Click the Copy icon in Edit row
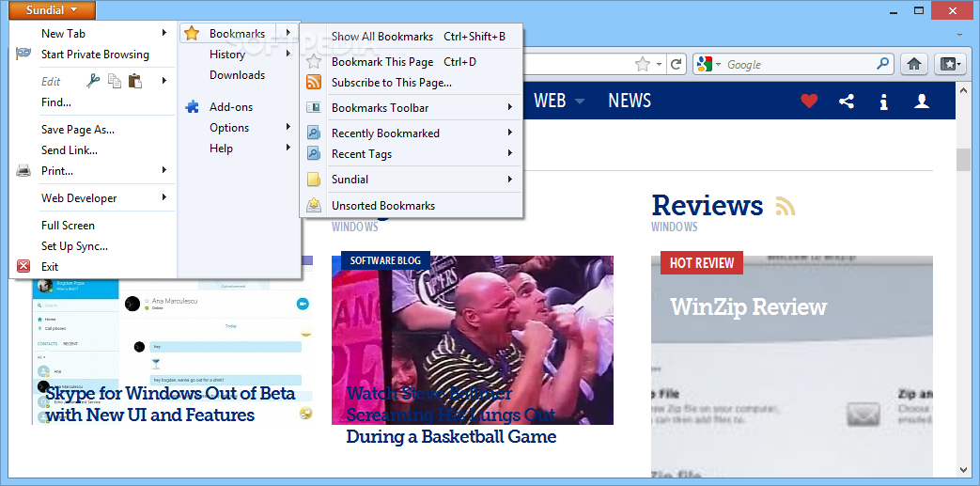 pos(114,80)
